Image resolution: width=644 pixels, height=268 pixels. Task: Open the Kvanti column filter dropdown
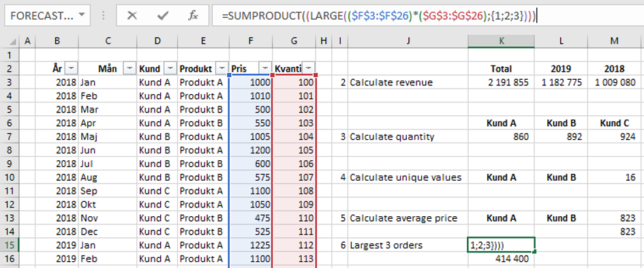tap(309, 68)
